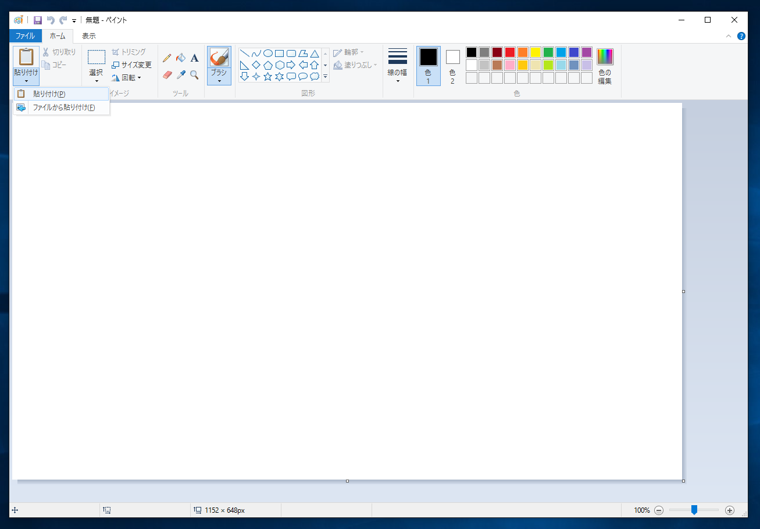Select the Fill with color bucket tool
This screenshot has width=760, height=529.
click(x=181, y=58)
